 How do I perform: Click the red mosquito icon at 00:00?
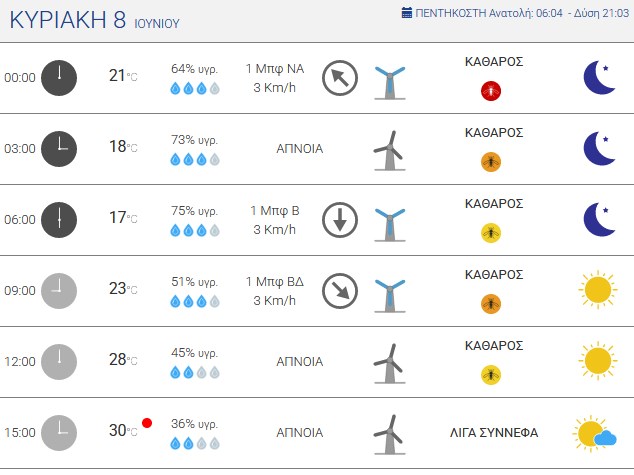pyautogui.click(x=491, y=91)
